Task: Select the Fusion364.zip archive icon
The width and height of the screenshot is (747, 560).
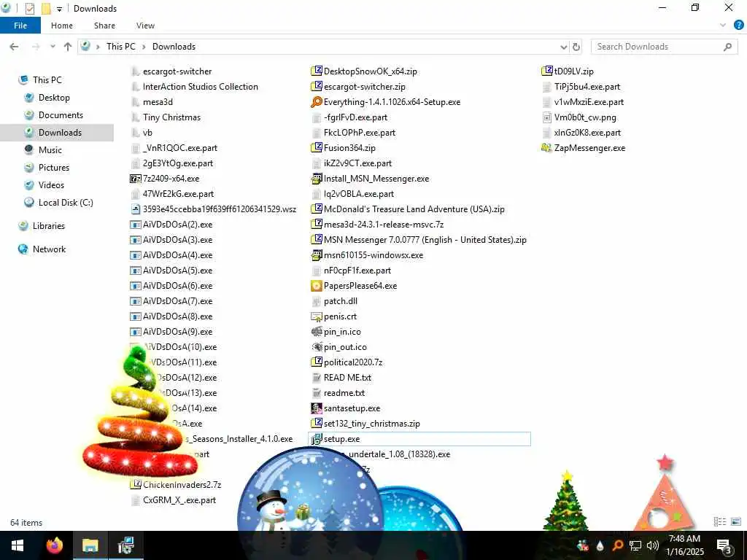Action: point(317,148)
